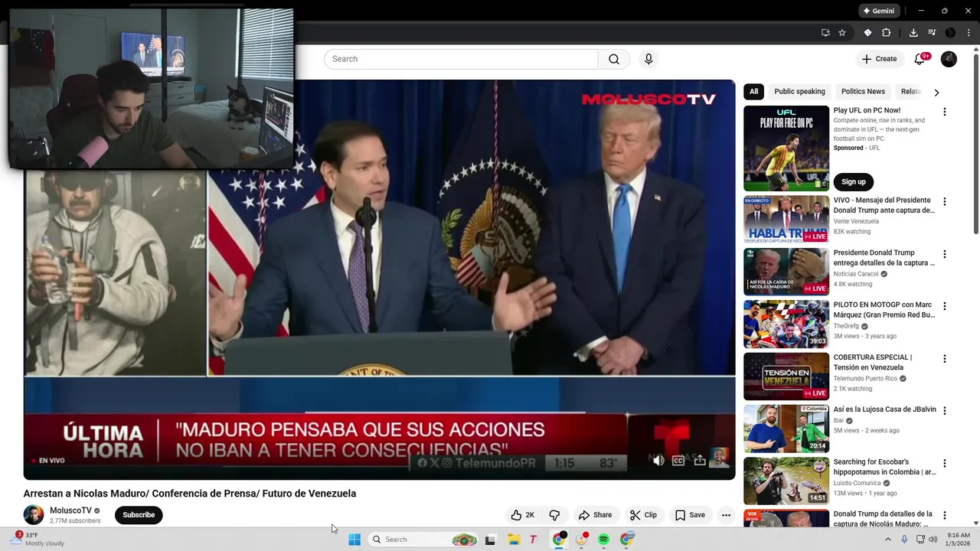Dislike the video with thumbs down

(554, 515)
